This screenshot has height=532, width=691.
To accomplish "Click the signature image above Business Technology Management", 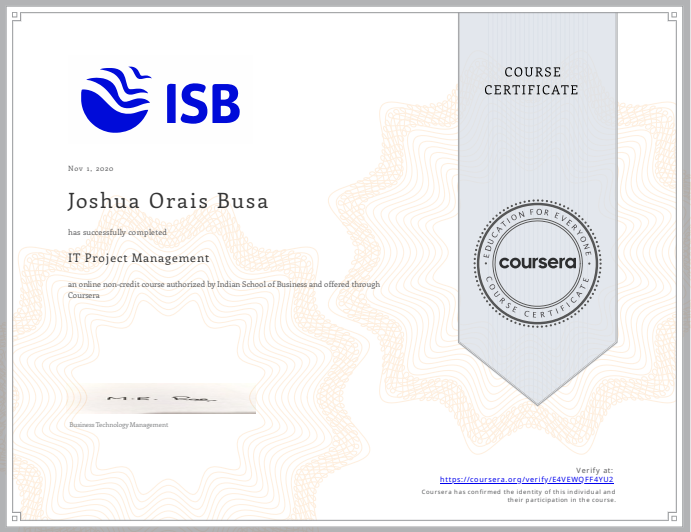I will click(x=162, y=398).
